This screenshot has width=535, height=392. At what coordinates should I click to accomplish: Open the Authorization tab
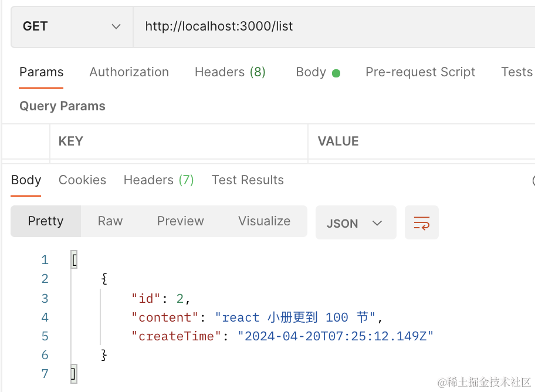[129, 72]
